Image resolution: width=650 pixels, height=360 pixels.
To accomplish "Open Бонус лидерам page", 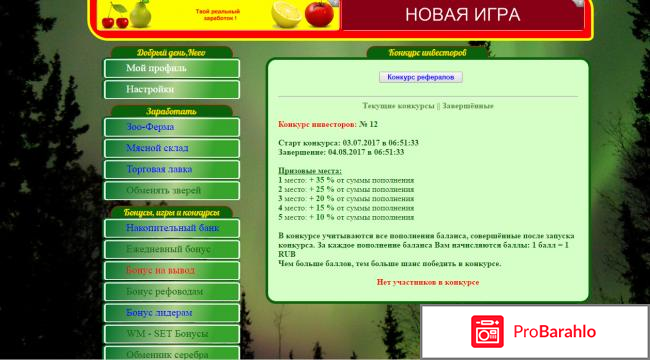I will (x=172, y=313).
